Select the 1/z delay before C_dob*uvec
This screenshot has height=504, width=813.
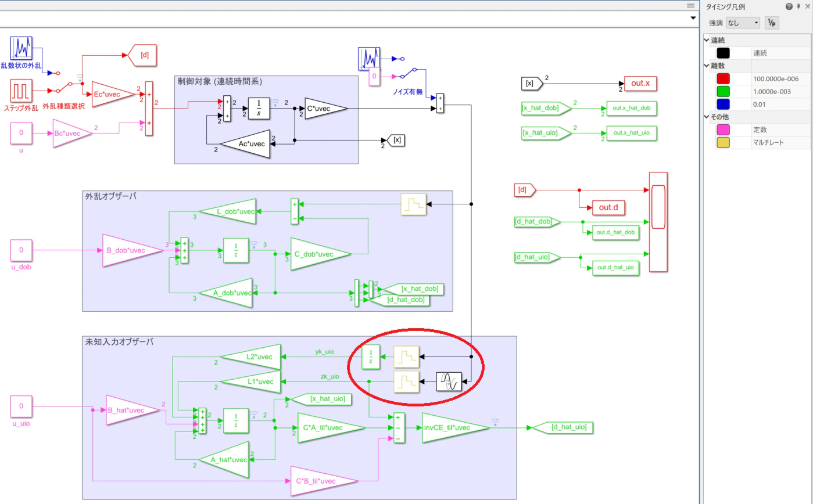point(236,250)
